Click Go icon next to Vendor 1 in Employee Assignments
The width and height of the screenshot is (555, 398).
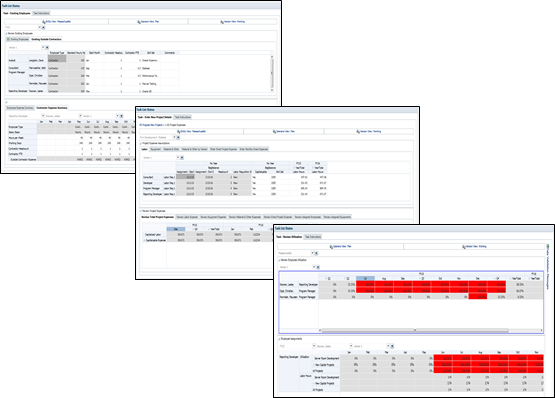(x=392, y=346)
